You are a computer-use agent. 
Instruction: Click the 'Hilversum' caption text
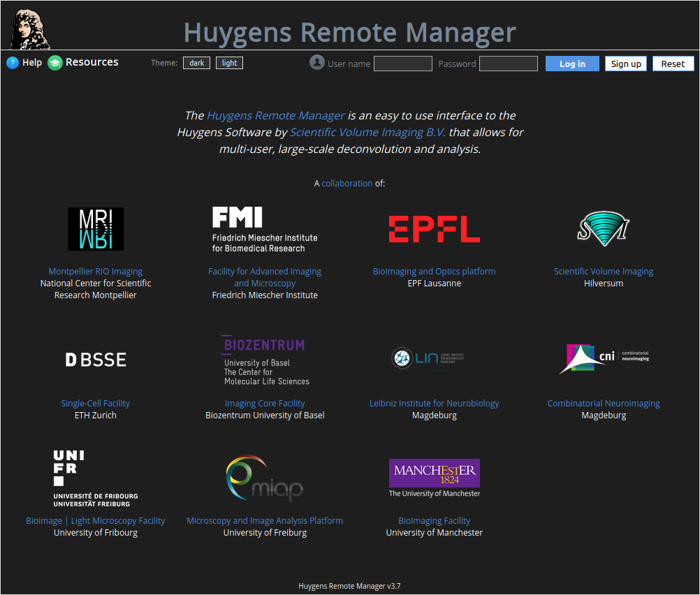coord(603,284)
